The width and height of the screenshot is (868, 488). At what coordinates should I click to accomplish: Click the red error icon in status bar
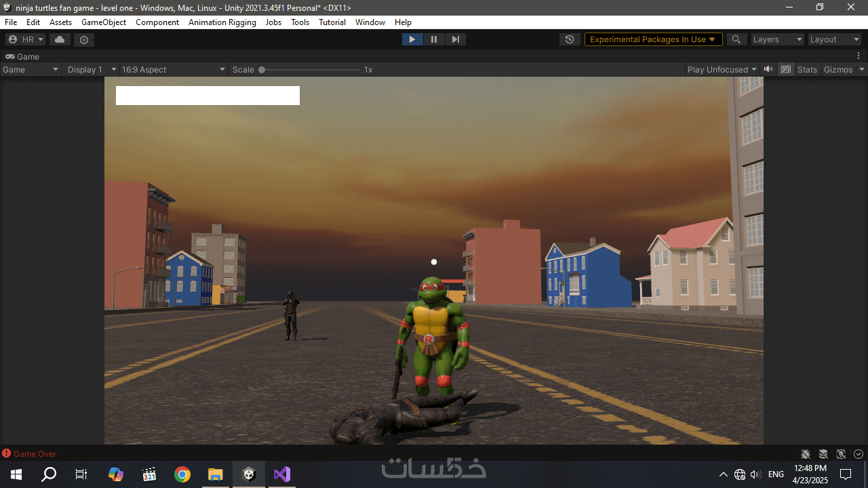[x=7, y=453]
